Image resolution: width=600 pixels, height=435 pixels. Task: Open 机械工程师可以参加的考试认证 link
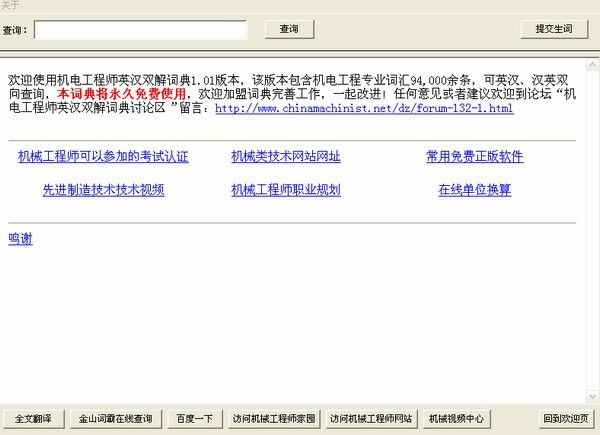(103, 156)
